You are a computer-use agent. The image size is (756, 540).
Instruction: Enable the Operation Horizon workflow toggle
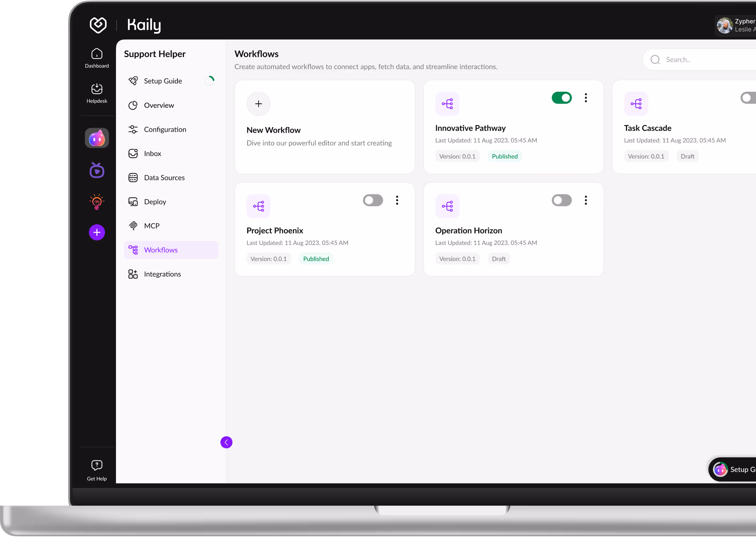tap(561, 200)
